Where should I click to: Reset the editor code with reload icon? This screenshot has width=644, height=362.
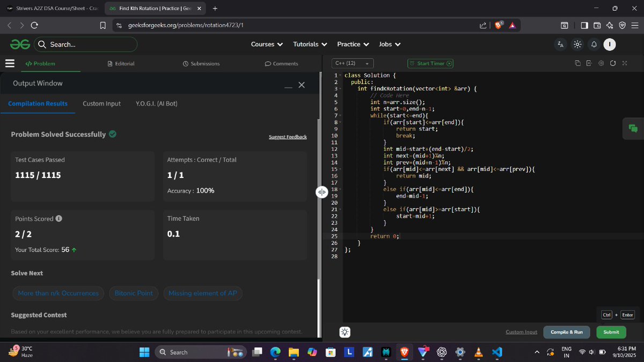[x=613, y=63]
